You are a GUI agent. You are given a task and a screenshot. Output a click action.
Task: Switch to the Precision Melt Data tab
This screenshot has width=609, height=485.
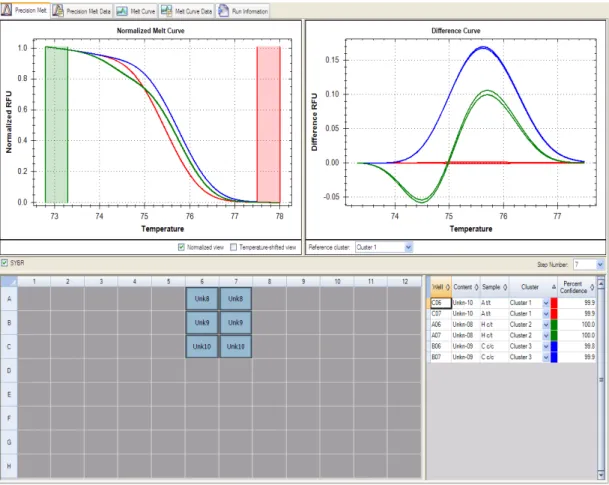click(x=82, y=11)
